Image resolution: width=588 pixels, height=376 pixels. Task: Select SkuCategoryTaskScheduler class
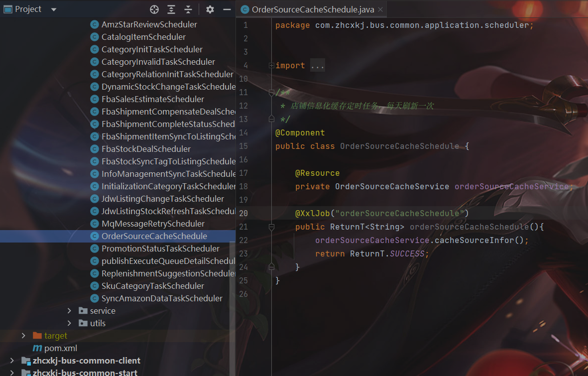tap(153, 286)
